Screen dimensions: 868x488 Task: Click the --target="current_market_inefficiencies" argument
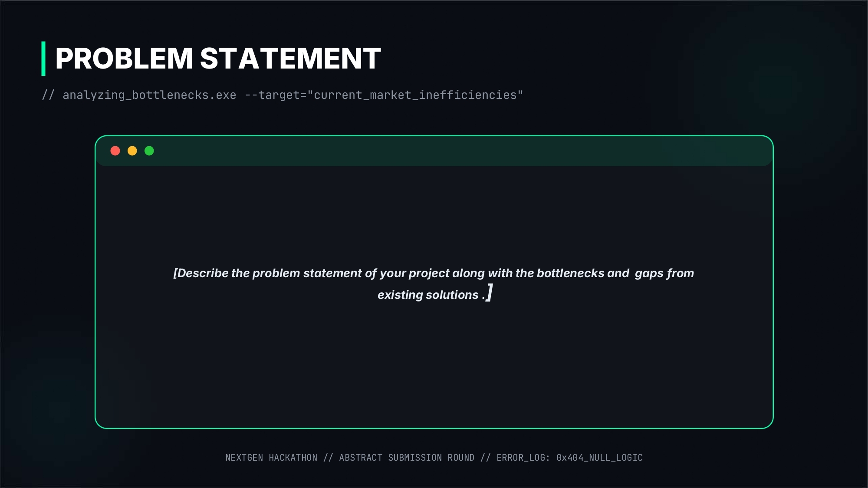(x=384, y=95)
